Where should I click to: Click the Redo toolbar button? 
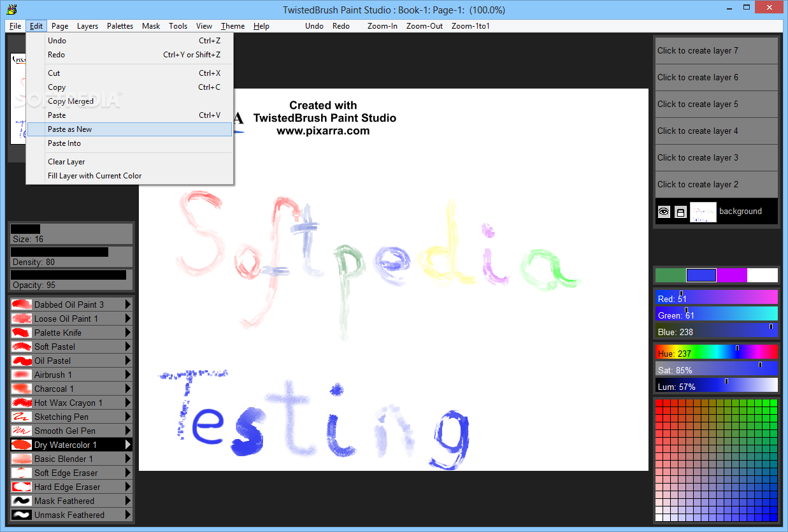(341, 26)
